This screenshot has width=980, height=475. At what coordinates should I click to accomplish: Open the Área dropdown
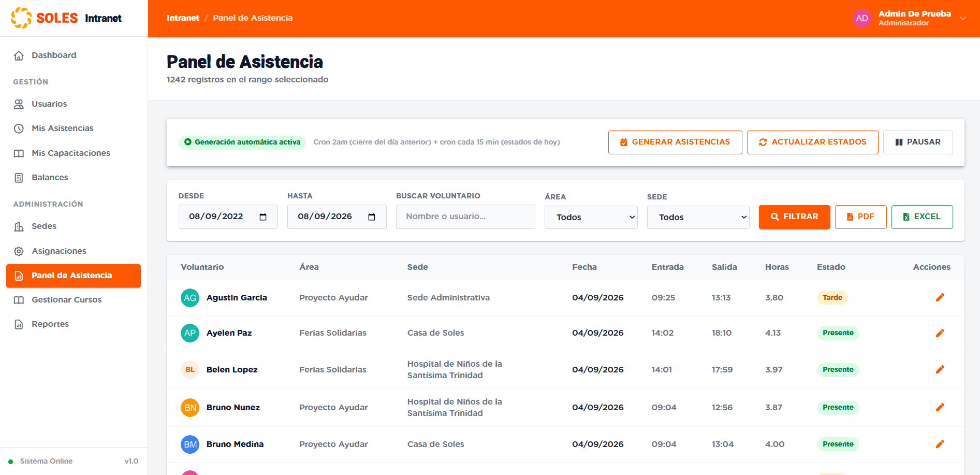[x=591, y=217]
